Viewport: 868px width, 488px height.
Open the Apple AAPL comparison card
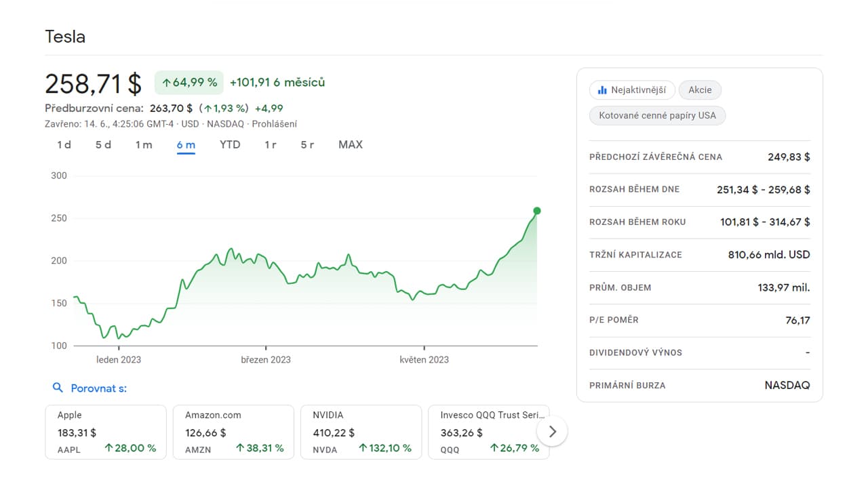[106, 432]
